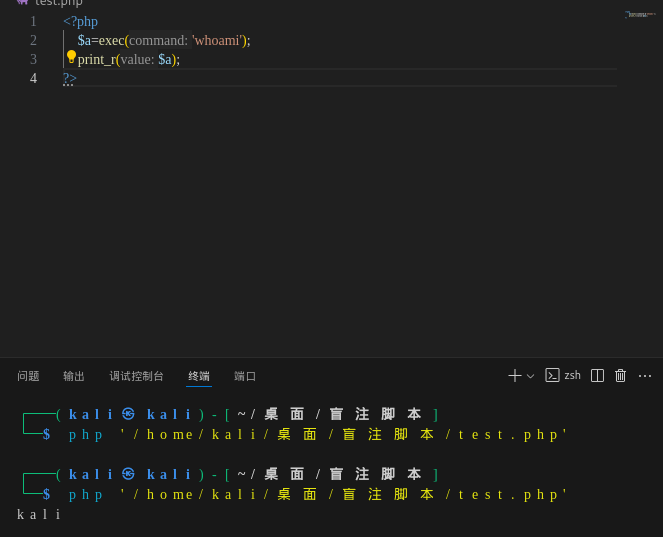Open 调试控制台 panel tab

(x=136, y=376)
